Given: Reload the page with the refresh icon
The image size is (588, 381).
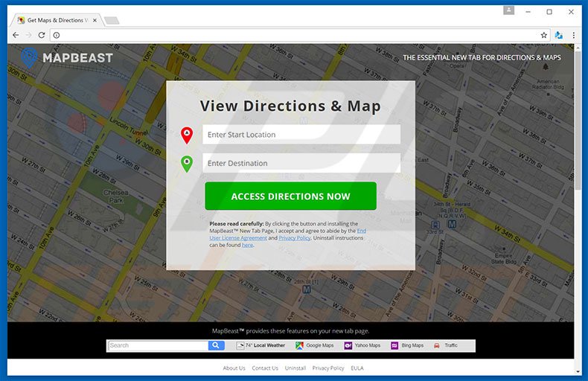Looking at the screenshot, I should (42, 35).
